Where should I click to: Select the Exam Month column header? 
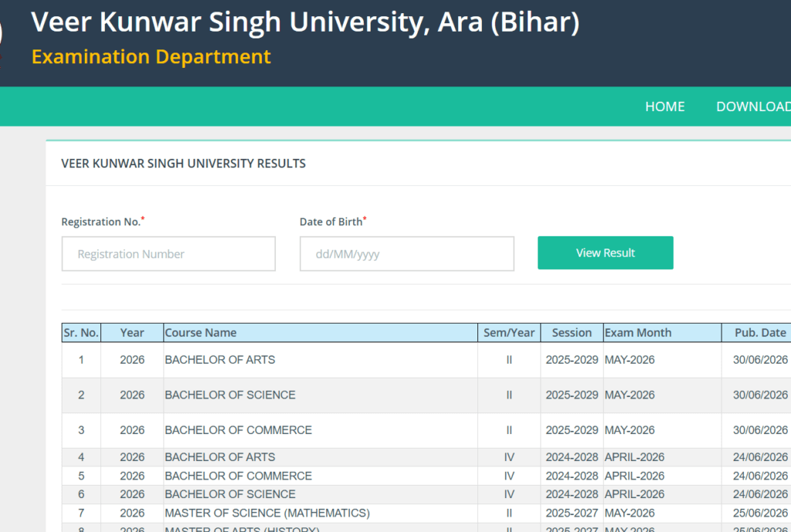click(662, 333)
